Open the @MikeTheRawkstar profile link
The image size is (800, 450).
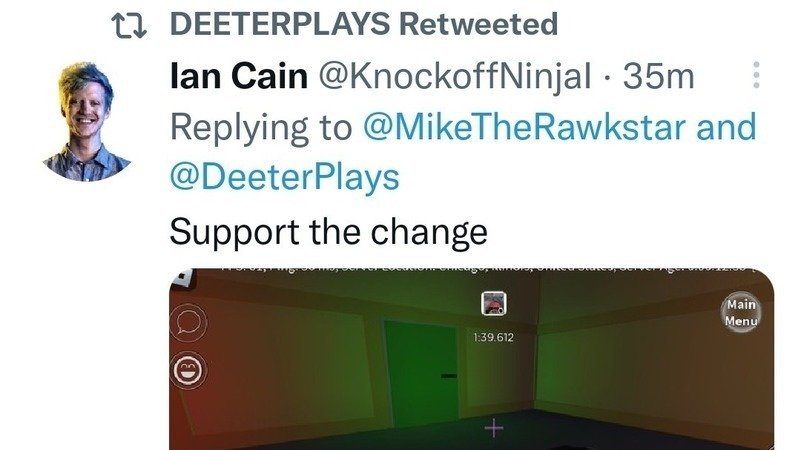tap(524, 127)
